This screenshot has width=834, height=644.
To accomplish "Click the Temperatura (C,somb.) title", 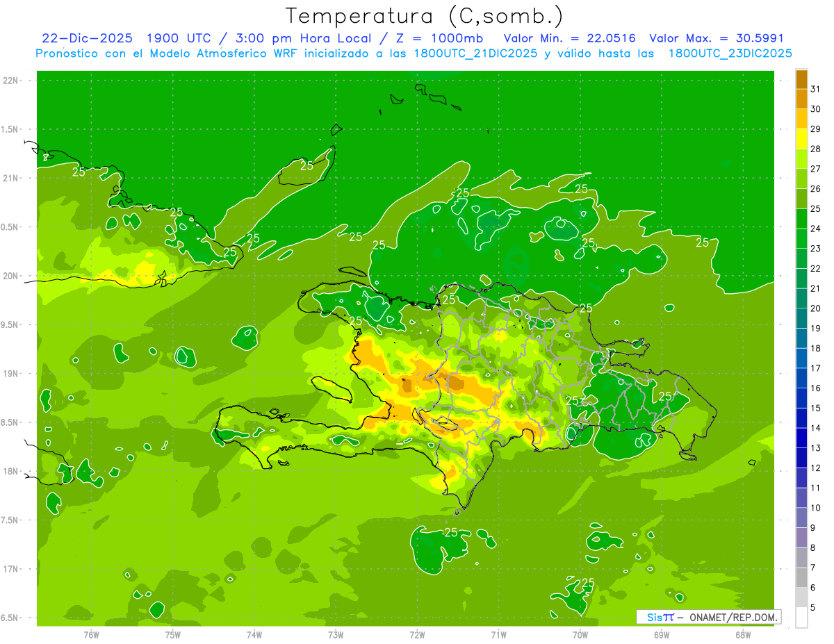I will click(x=425, y=15).
